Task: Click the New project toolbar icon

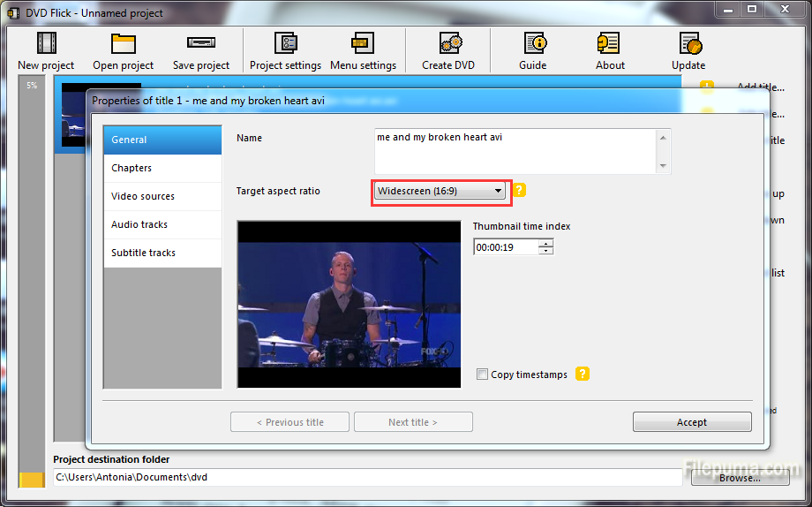Action: click(46, 44)
